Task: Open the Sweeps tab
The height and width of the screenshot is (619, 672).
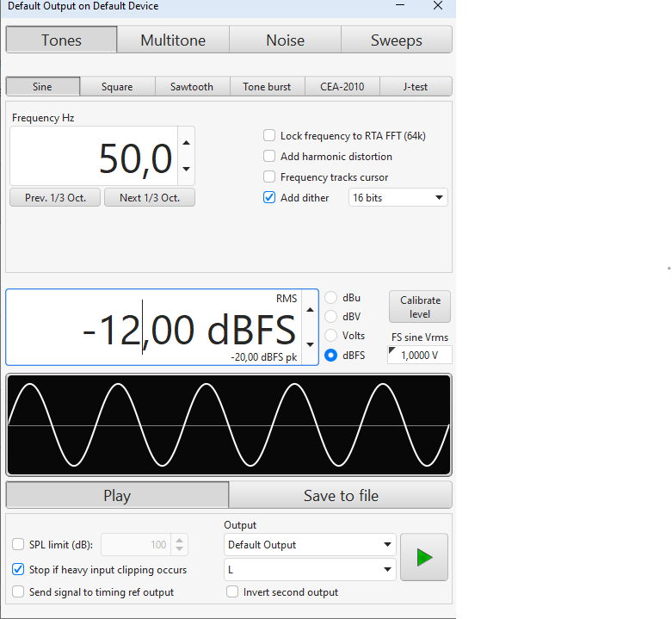Action: [x=396, y=40]
